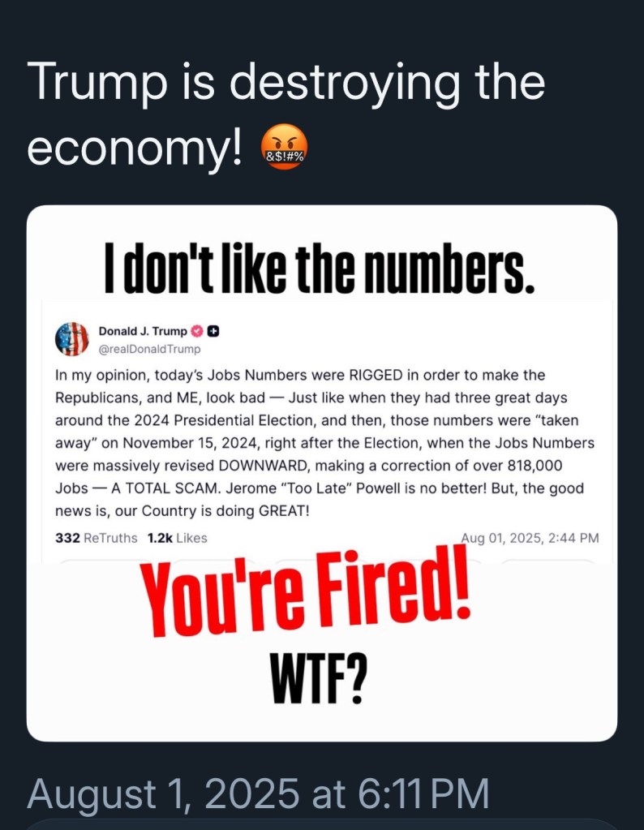644x830 pixels.
Task: Click the red verified checkmark badge
Action: pyautogui.click(x=197, y=331)
